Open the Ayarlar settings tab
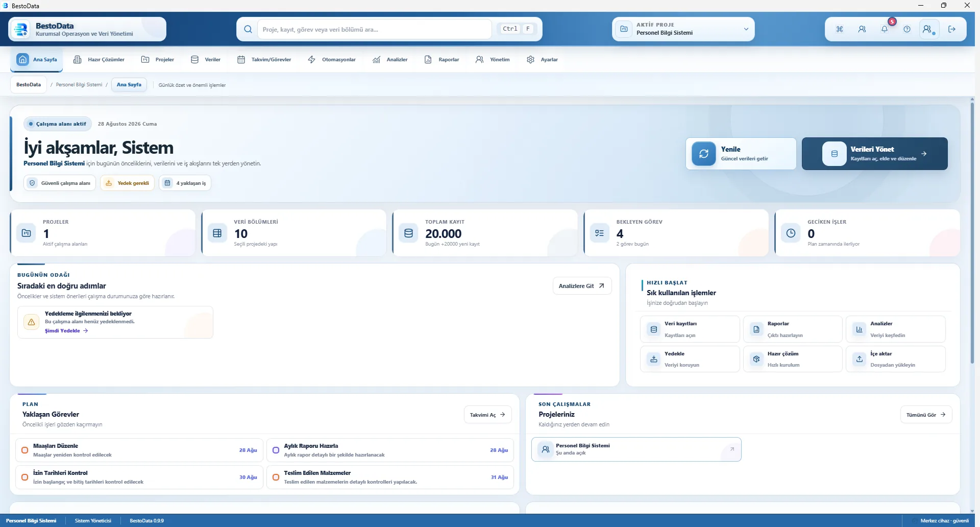This screenshot has height=527, width=980. click(x=543, y=60)
